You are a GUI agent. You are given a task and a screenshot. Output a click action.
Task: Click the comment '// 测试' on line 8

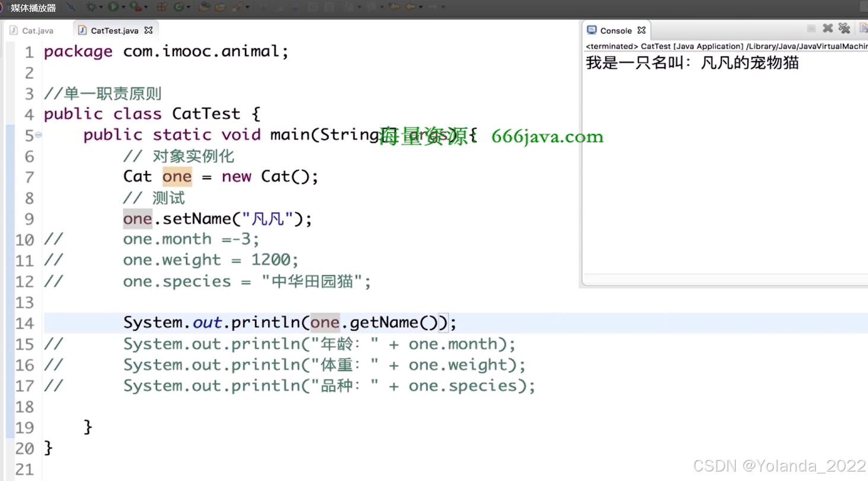tap(154, 198)
